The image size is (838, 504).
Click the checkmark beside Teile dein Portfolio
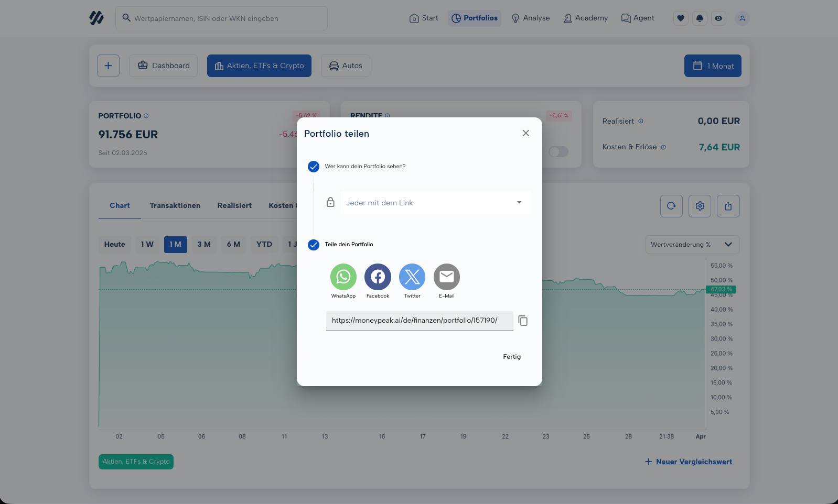pyautogui.click(x=314, y=245)
